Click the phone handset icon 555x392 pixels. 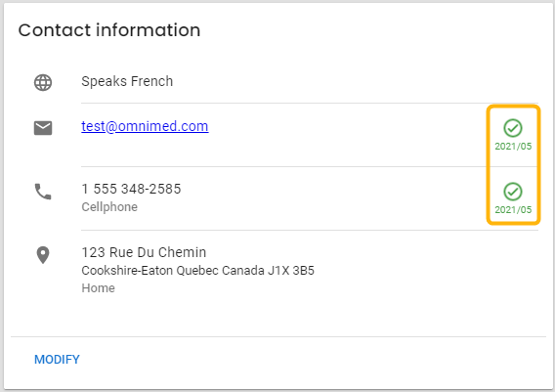(43, 192)
